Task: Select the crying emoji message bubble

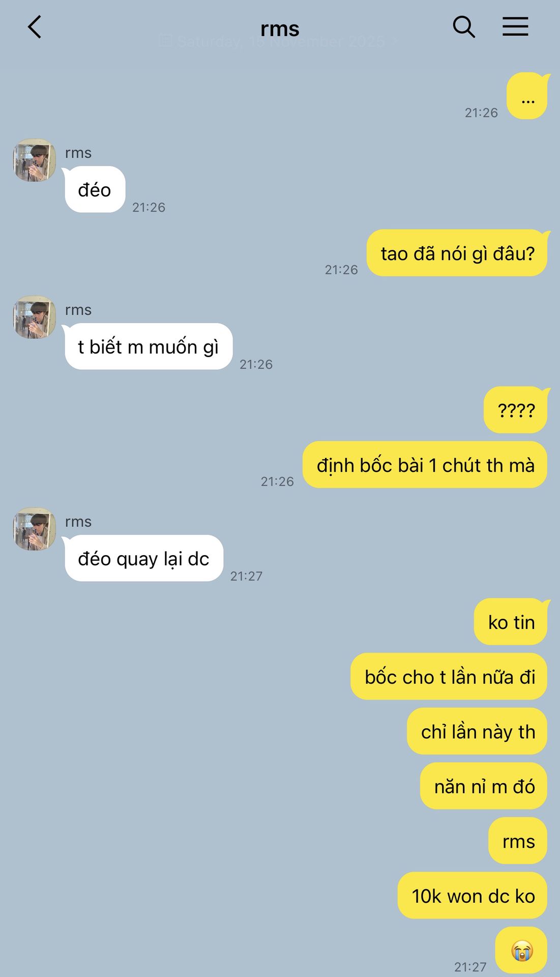Action: (521, 950)
